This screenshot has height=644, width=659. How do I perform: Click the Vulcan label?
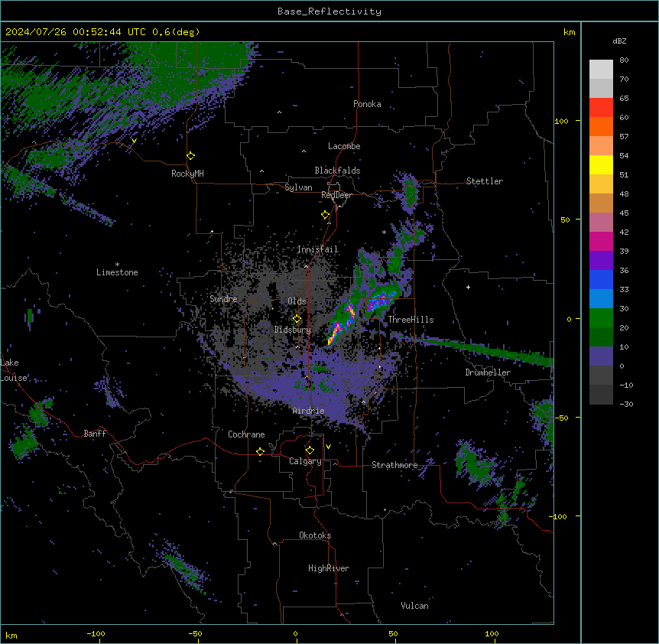pyautogui.click(x=414, y=606)
